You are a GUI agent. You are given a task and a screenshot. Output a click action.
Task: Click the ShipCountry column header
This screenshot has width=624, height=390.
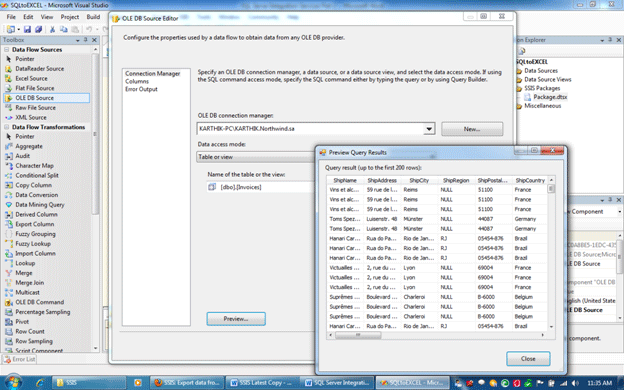(x=530, y=180)
